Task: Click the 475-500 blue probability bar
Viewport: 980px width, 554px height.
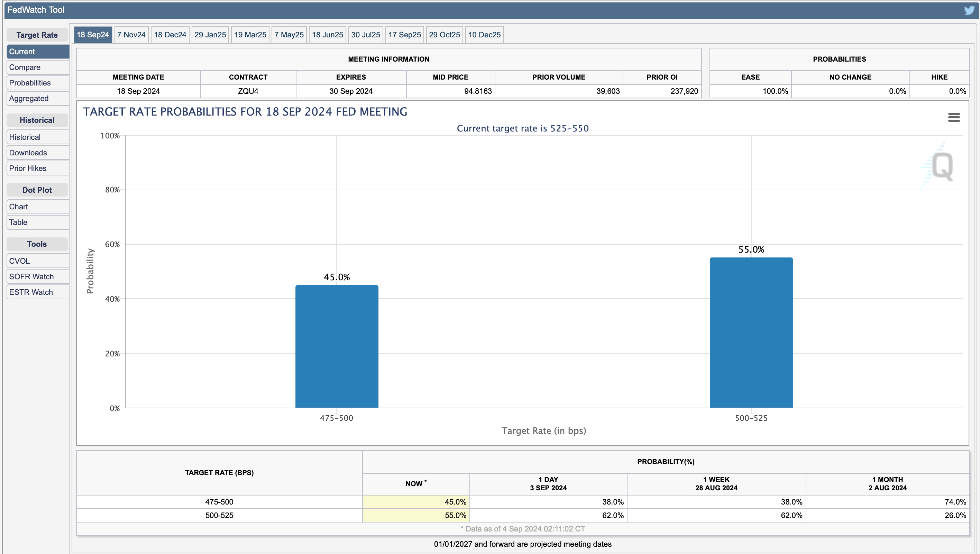Action: (337, 346)
